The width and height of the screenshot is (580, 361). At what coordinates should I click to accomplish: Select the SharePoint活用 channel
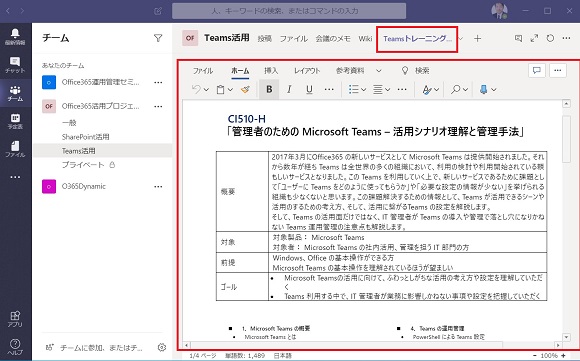click(x=85, y=137)
